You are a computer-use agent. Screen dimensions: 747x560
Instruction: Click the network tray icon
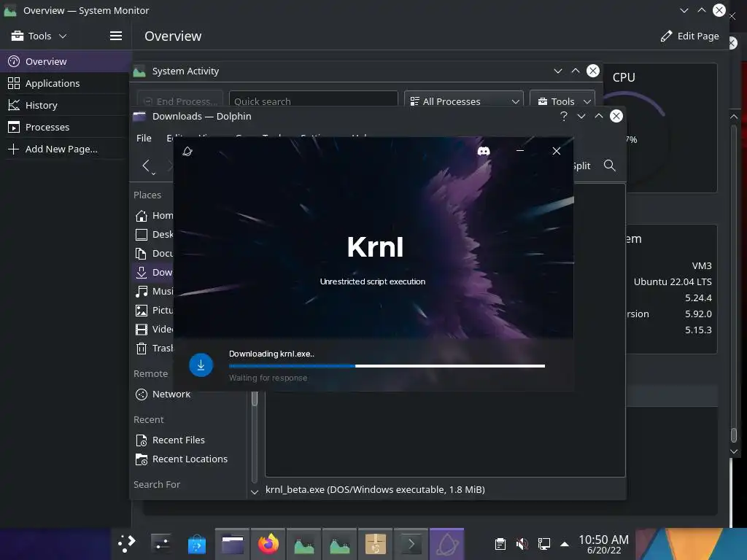(544, 544)
